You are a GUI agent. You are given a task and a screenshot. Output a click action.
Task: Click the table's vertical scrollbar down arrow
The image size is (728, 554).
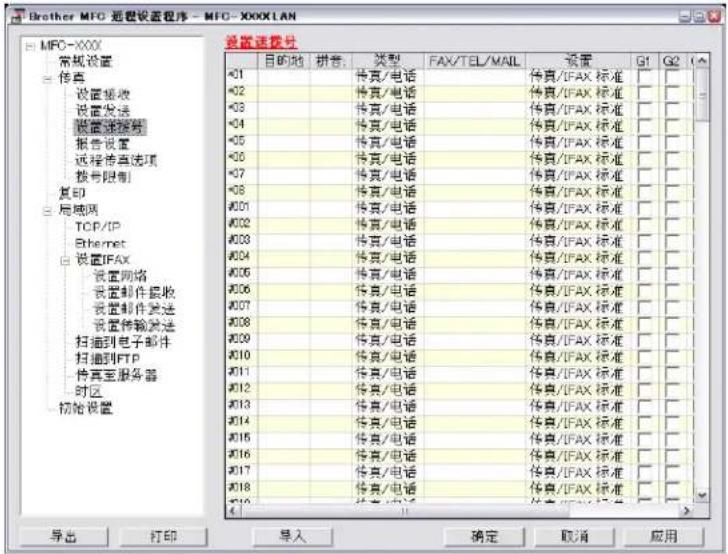click(702, 495)
